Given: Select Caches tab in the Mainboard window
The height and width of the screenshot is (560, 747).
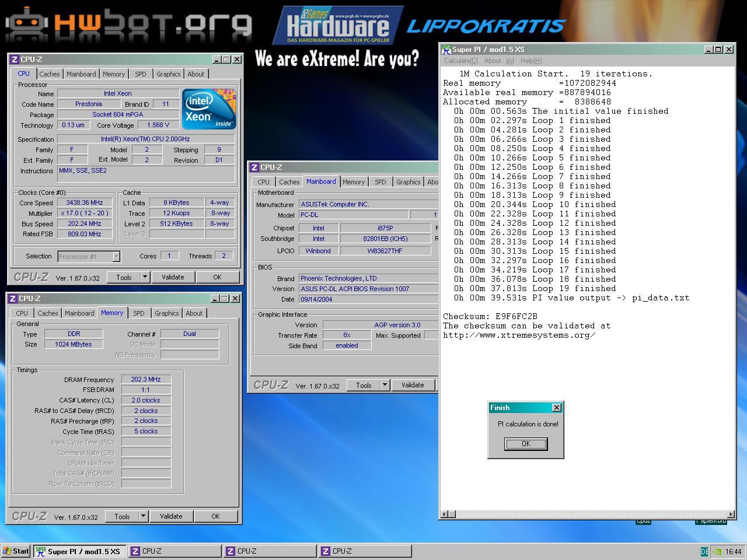Looking at the screenshot, I should (289, 182).
